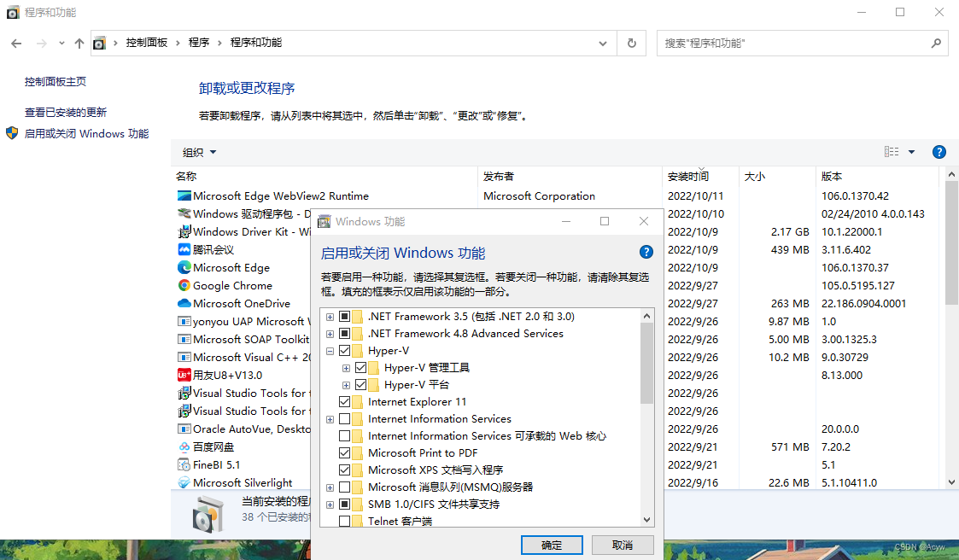Expand Internet Information Services node

point(330,419)
